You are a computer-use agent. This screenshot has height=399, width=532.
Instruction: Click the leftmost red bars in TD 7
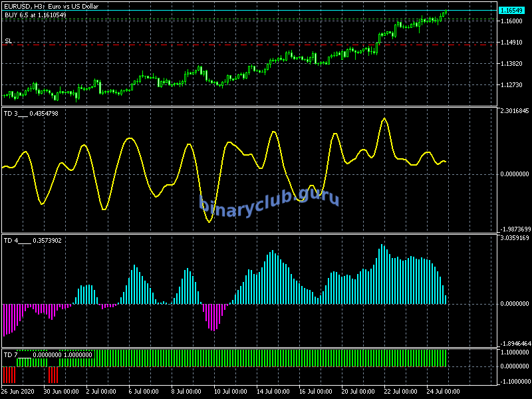9,375
